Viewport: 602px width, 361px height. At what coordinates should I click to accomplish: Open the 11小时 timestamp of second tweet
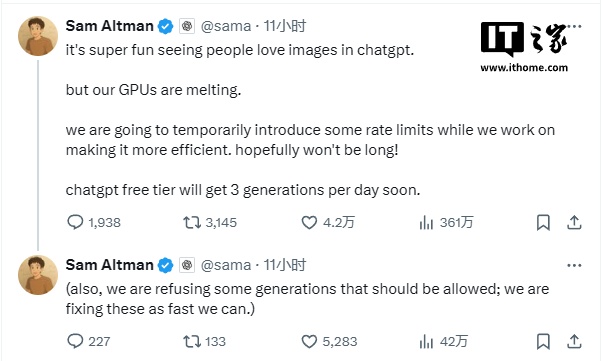284,265
